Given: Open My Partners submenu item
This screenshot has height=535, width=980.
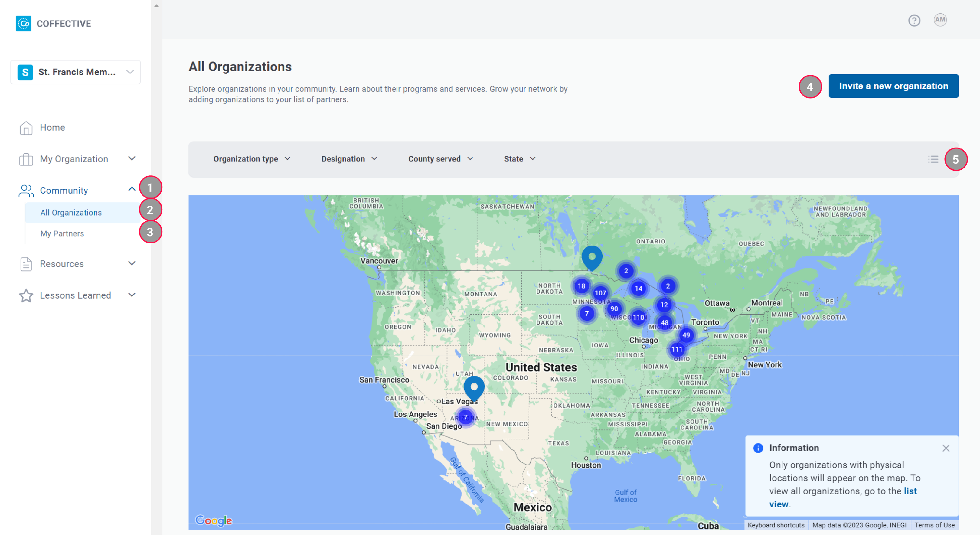Looking at the screenshot, I should tap(62, 233).
